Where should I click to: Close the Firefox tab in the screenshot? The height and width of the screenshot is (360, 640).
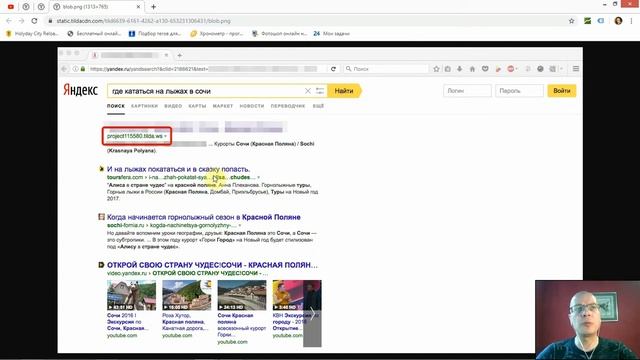166,55
